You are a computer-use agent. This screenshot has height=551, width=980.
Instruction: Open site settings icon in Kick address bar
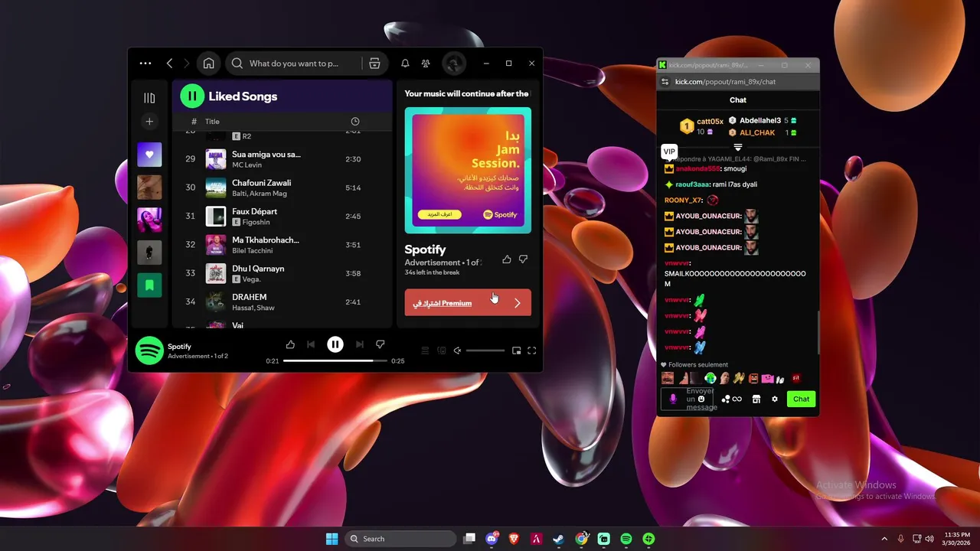665,82
